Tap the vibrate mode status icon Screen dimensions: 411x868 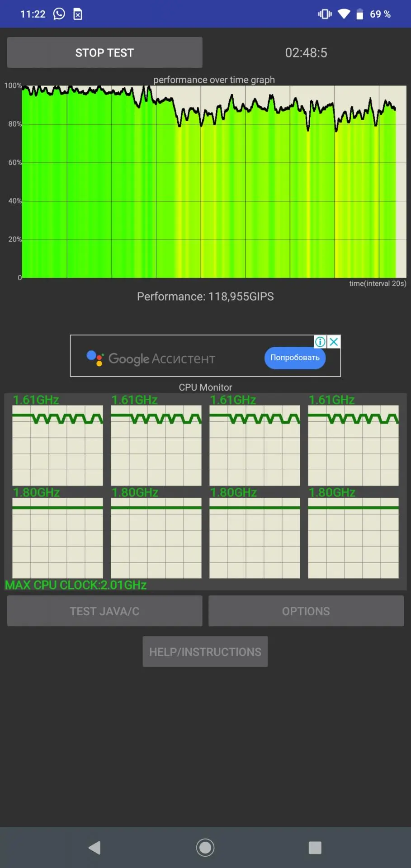click(325, 14)
